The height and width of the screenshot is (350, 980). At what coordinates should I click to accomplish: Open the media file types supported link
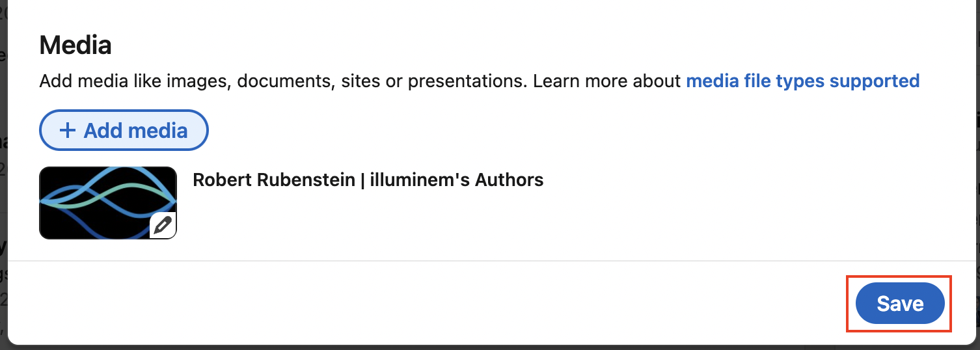click(x=802, y=81)
